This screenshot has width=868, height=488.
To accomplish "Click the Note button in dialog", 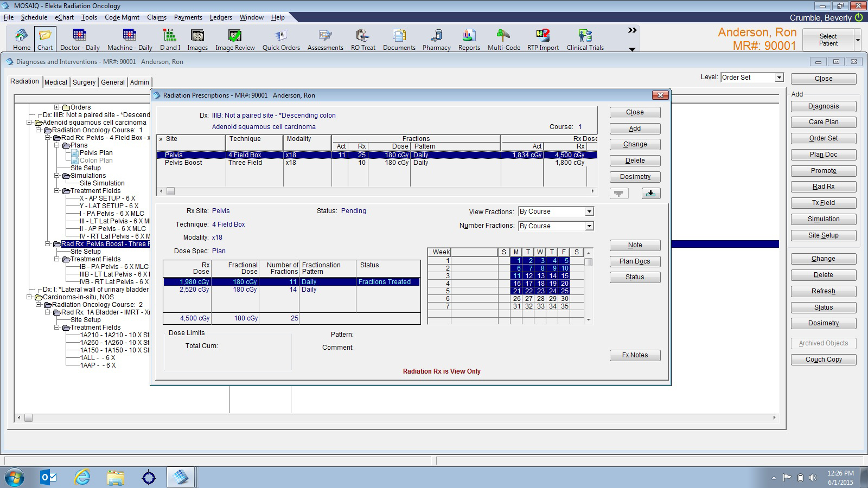I will [x=635, y=245].
